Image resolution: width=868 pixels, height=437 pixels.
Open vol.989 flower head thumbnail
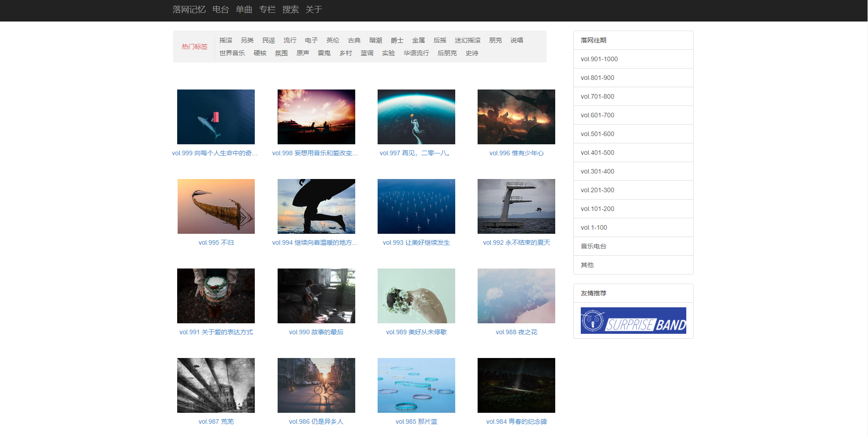[416, 296]
